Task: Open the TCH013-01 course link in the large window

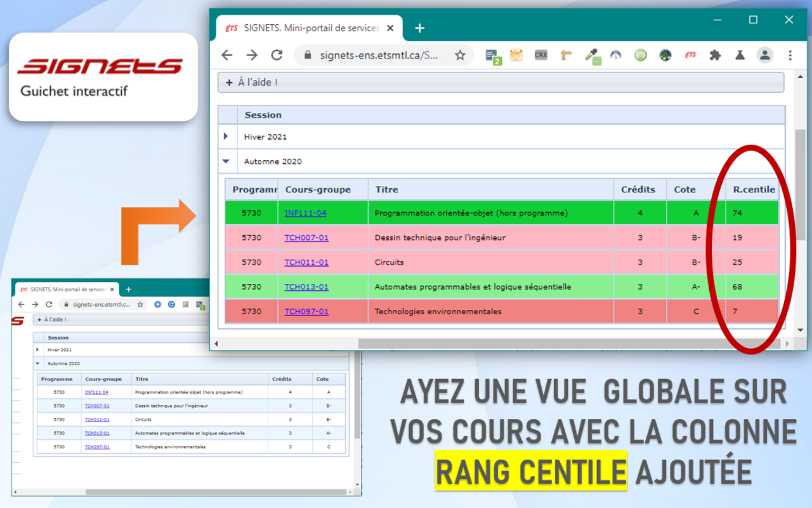Action: click(x=306, y=287)
